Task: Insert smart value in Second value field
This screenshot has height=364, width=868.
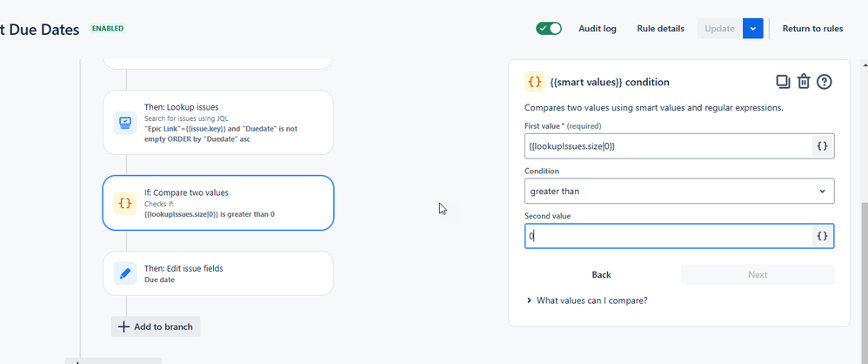Action: point(823,236)
